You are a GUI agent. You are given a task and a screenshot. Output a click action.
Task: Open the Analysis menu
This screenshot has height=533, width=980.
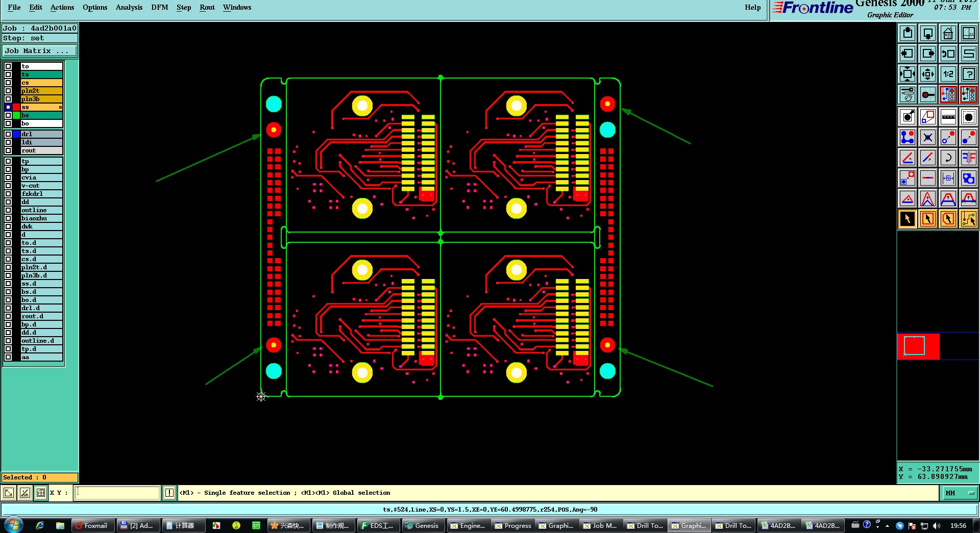coord(129,7)
